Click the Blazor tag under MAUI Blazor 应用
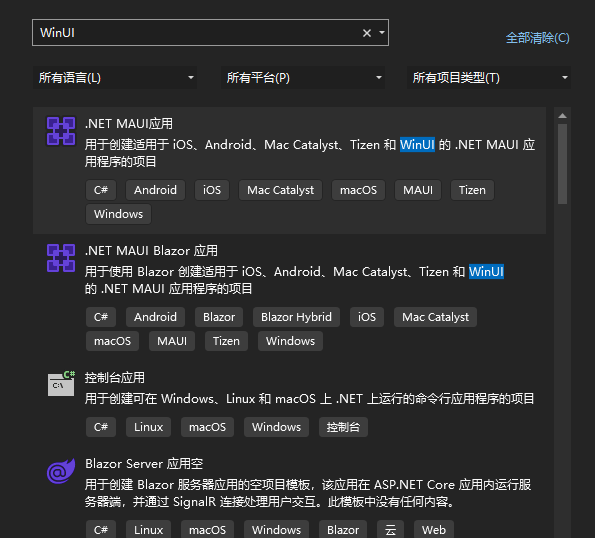This screenshot has width=595, height=538. coord(219,317)
